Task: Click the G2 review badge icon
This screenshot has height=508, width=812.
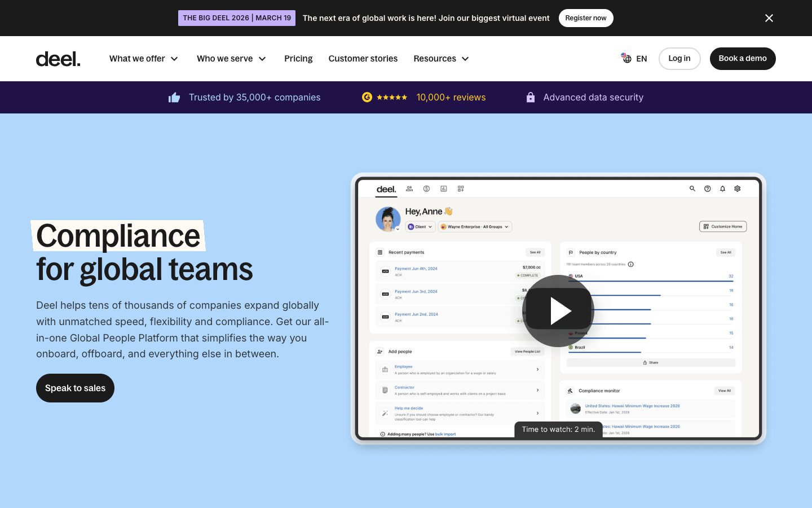Action: [367, 97]
